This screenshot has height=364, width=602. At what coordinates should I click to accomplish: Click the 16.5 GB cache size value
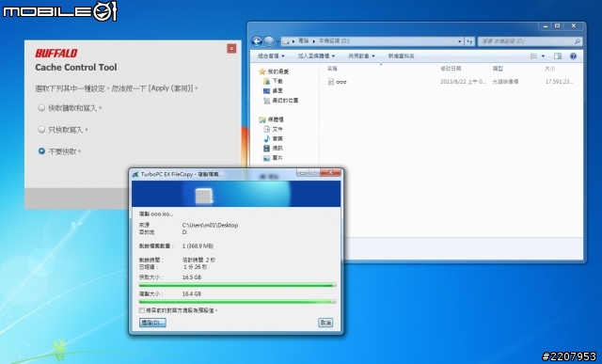click(192, 277)
